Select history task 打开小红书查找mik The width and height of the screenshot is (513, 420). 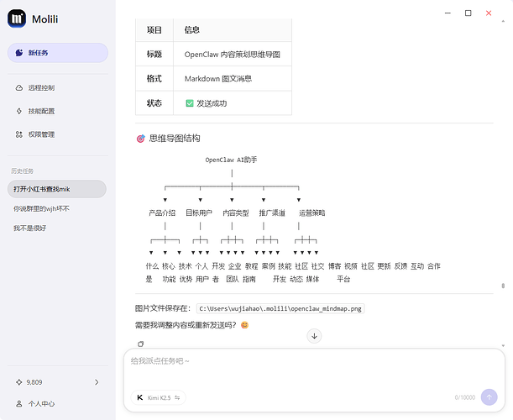click(x=57, y=189)
